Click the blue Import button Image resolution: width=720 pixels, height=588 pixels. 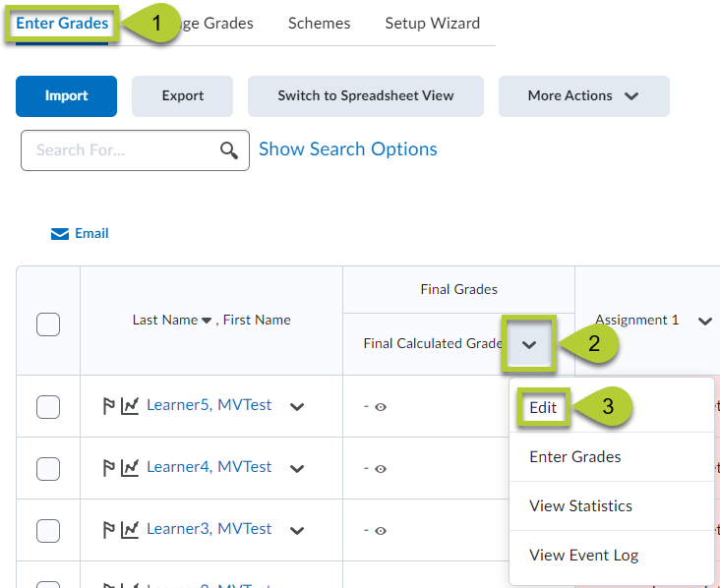66,96
